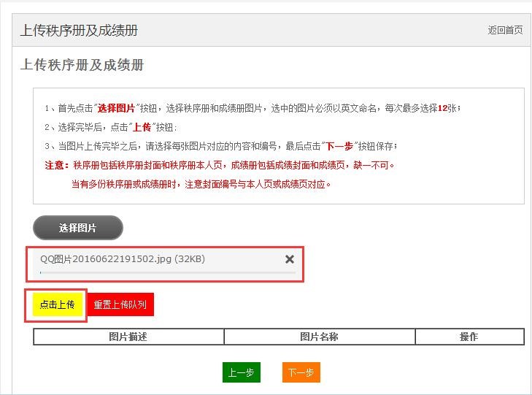This screenshot has width=532, height=395.
Task: Click the red 重置上传队列 button
Action: [x=120, y=304]
